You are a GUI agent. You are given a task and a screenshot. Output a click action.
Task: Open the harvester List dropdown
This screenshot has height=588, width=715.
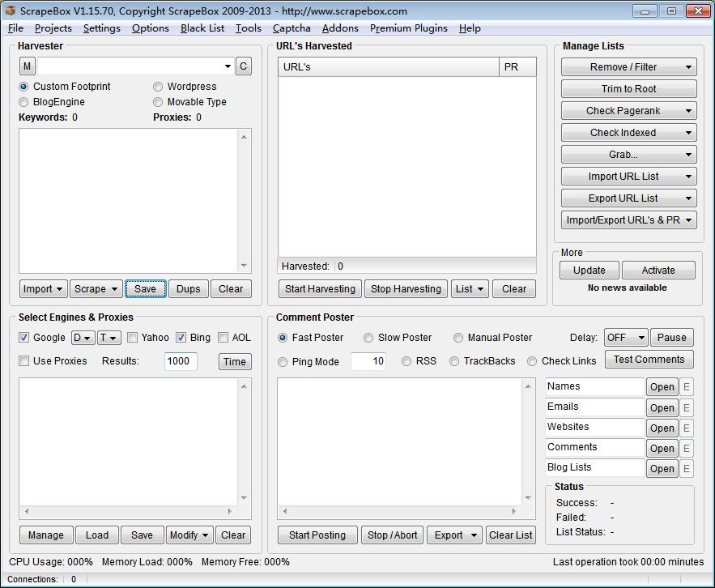tap(470, 289)
